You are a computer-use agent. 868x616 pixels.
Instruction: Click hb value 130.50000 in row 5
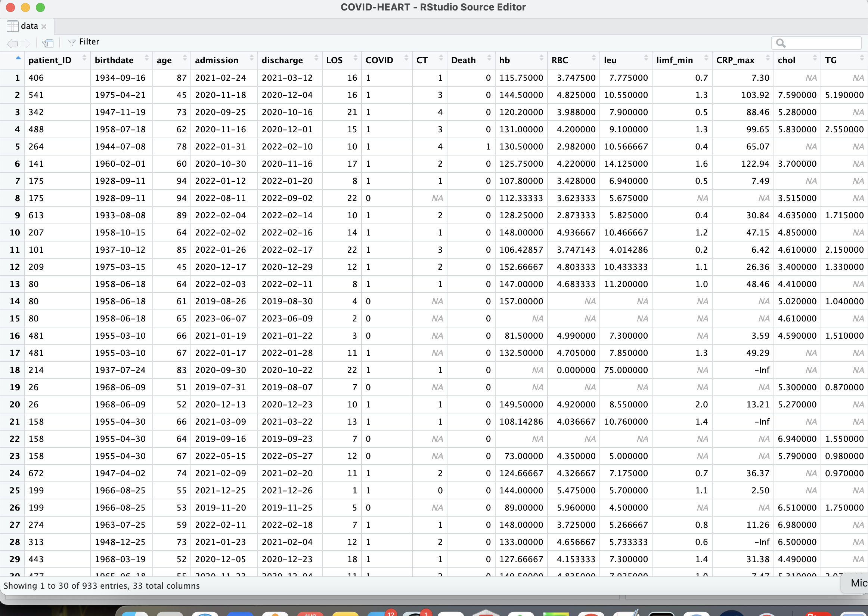pyautogui.click(x=521, y=147)
